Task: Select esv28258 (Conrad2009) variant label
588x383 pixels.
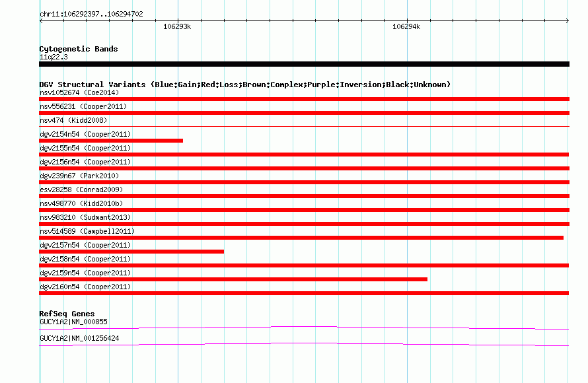Action: (x=81, y=190)
